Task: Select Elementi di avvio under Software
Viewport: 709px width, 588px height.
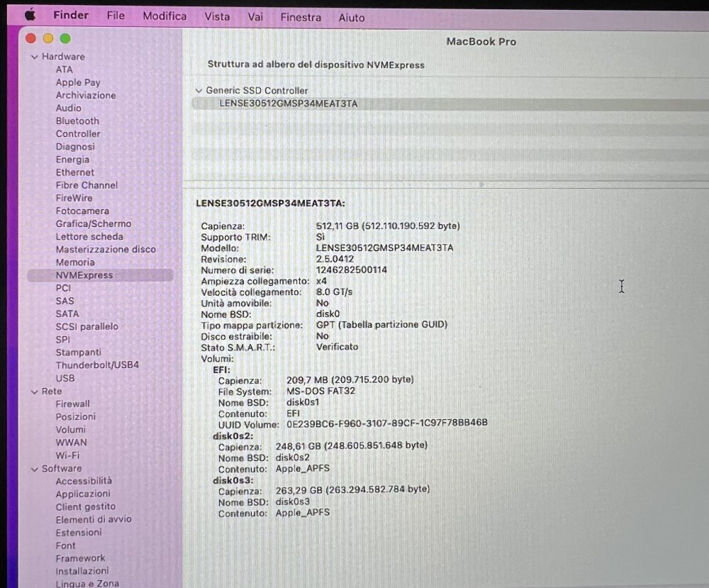Action: pyautogui.click(x=93, y=519)
